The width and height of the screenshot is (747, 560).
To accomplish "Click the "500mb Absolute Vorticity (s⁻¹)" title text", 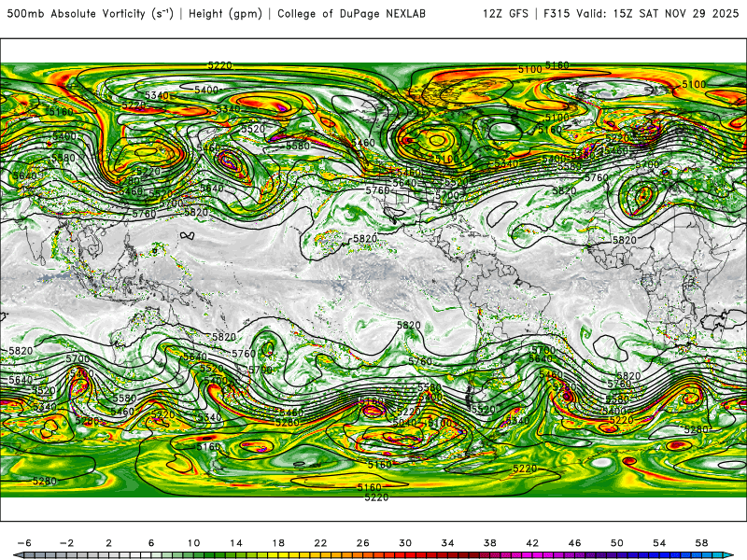I will coord(90,14).
